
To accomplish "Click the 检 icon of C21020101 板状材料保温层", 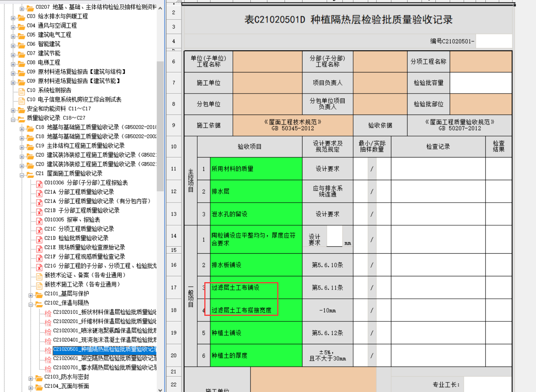I will click(48, 313).
